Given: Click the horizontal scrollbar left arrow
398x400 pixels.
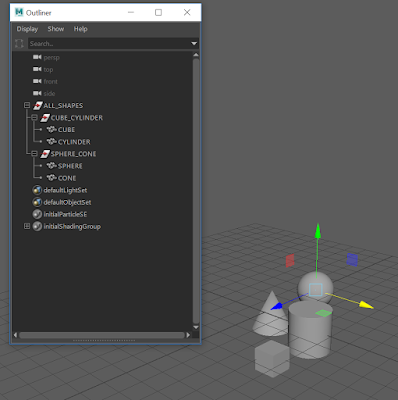Looking at the screenshot, I should click(x=15, y=335).
